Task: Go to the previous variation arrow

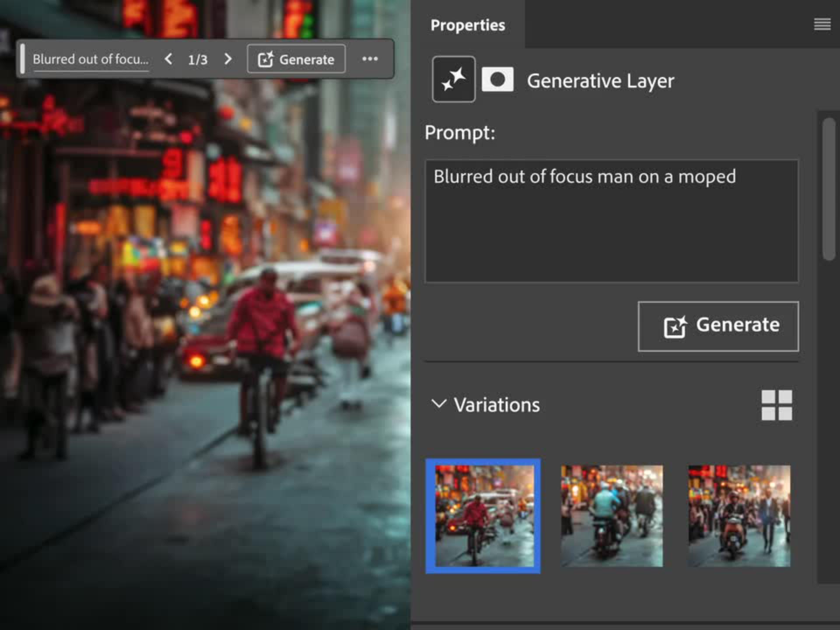Action: (168, 59)
